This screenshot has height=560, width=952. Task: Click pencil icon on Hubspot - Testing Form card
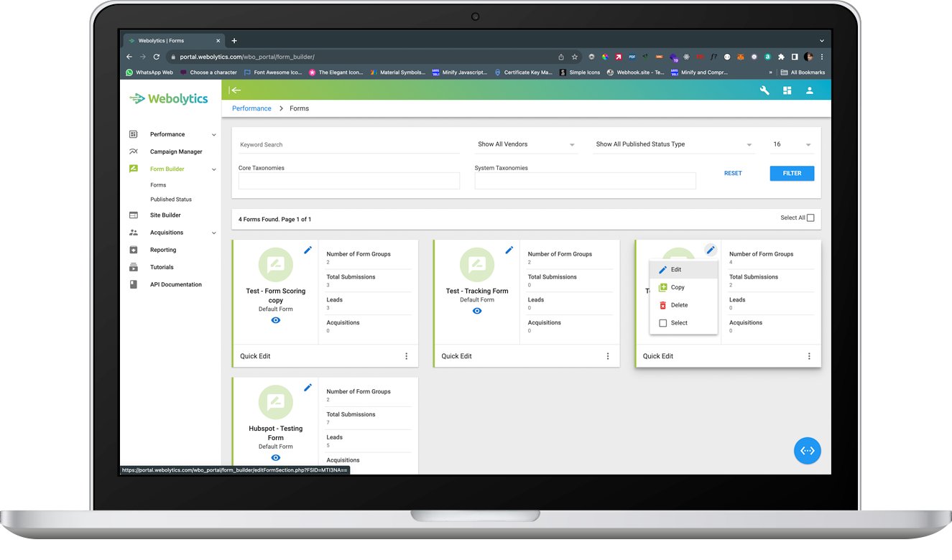pos(308,388)
